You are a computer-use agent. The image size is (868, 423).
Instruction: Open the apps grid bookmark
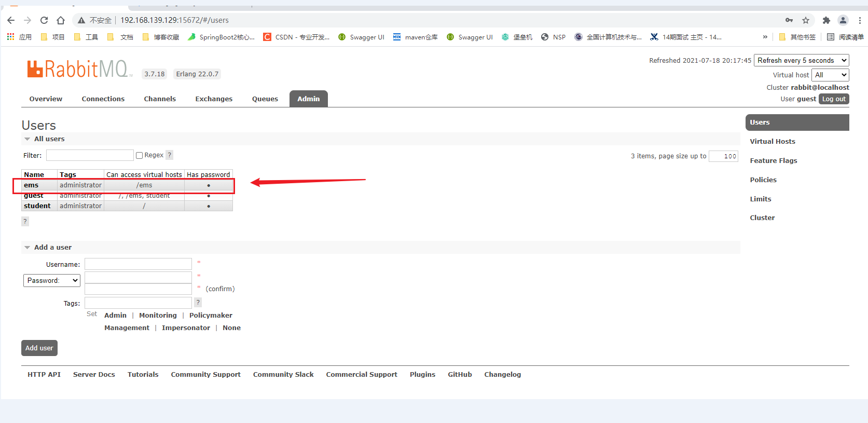tap(19, 37)
